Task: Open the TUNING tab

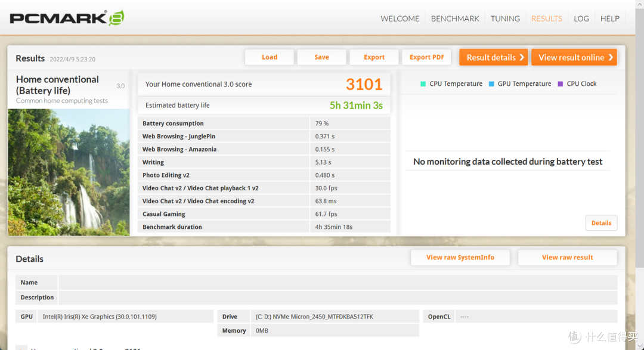Action: 505,18
